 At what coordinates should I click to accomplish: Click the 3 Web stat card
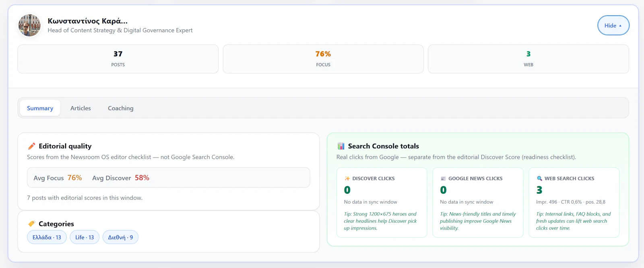pyautogui.click(x=528, y=59)
